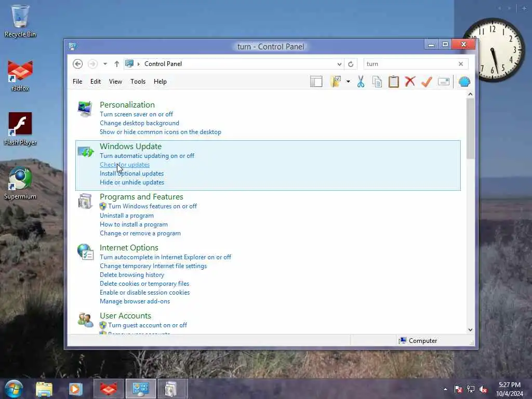Click 'Change or remove a program'
This screenshot has height=399, width=532.
140,233
